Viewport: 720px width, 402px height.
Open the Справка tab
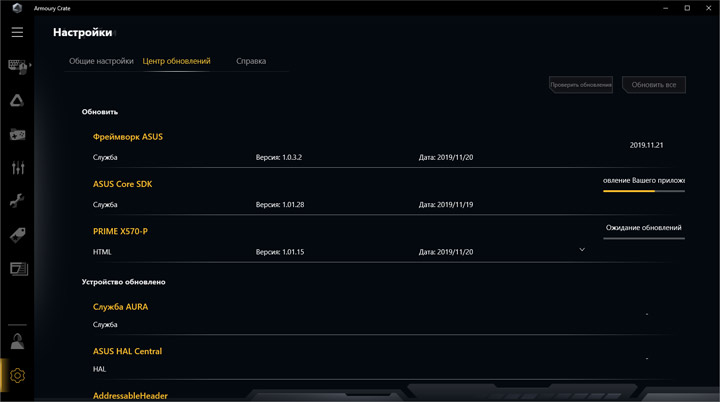pos(251,61)
